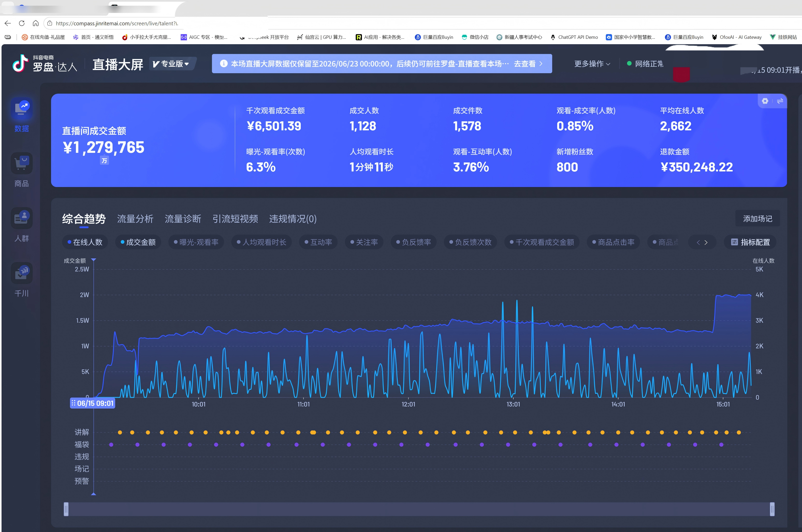
Task: Enable the 互动率 chart metric
Action: 318,242
